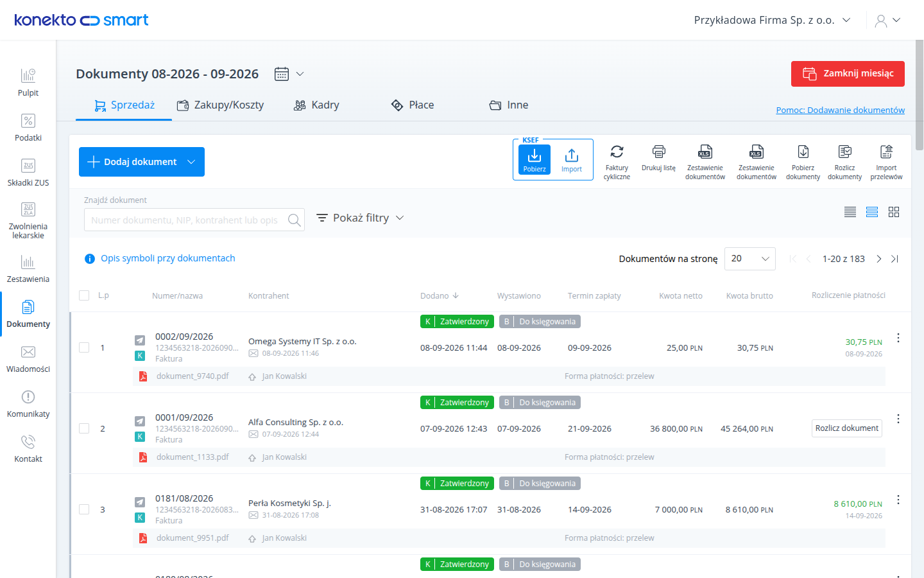Switch to compact list view
This screenshot has width=924, height=578.
coord(850,212)
